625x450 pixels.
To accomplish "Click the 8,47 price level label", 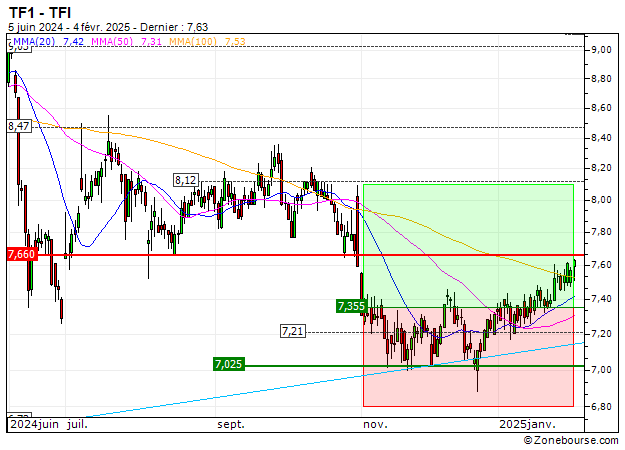I will pos(19,126).
